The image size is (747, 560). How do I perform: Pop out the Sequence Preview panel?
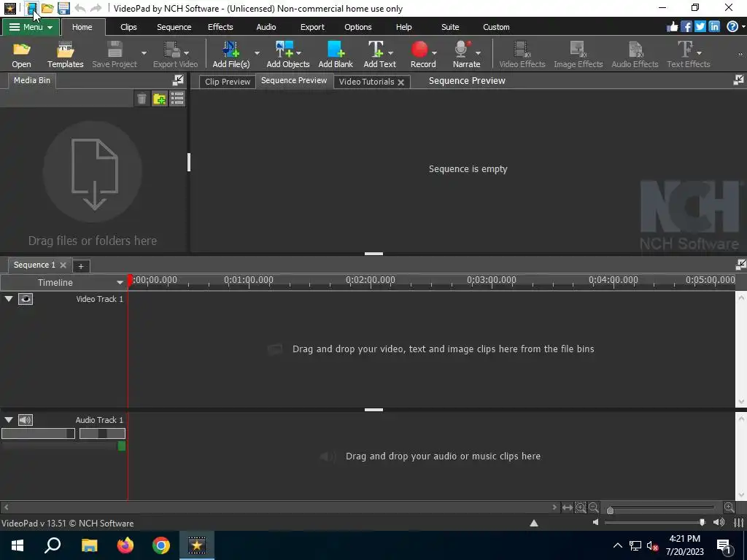pos(738,80)
